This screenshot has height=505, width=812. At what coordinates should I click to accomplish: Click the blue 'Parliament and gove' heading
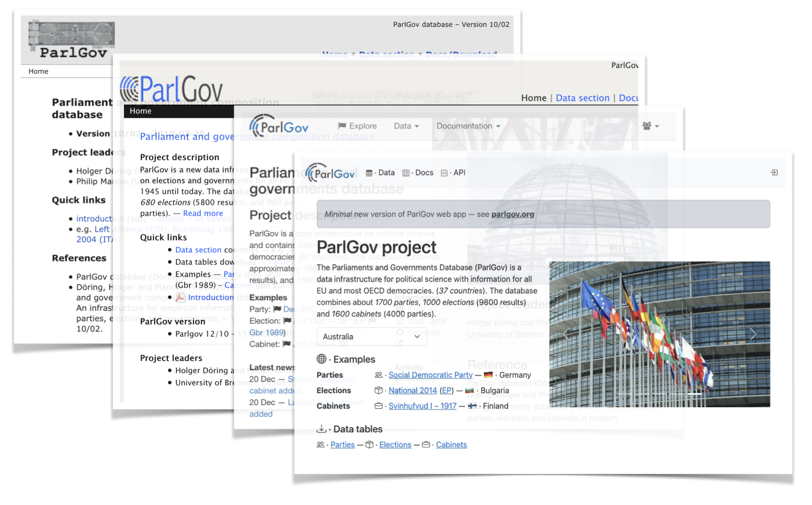187,137
